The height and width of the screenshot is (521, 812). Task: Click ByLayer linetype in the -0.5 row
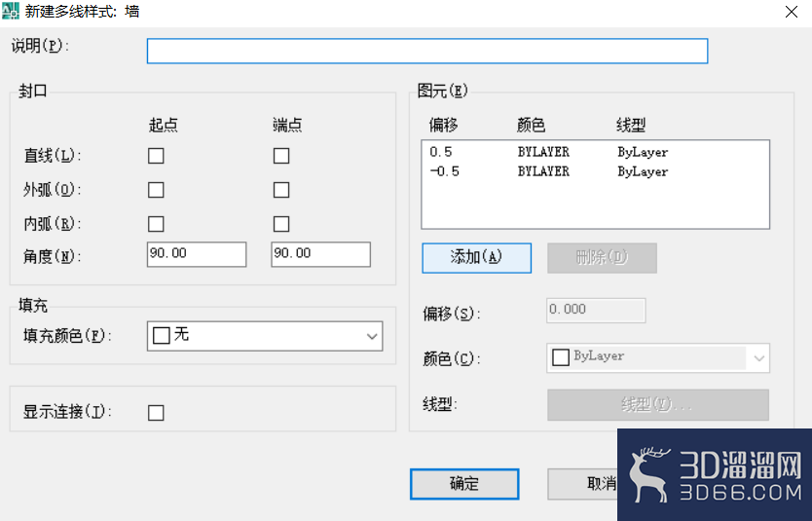tap(643, 171)
